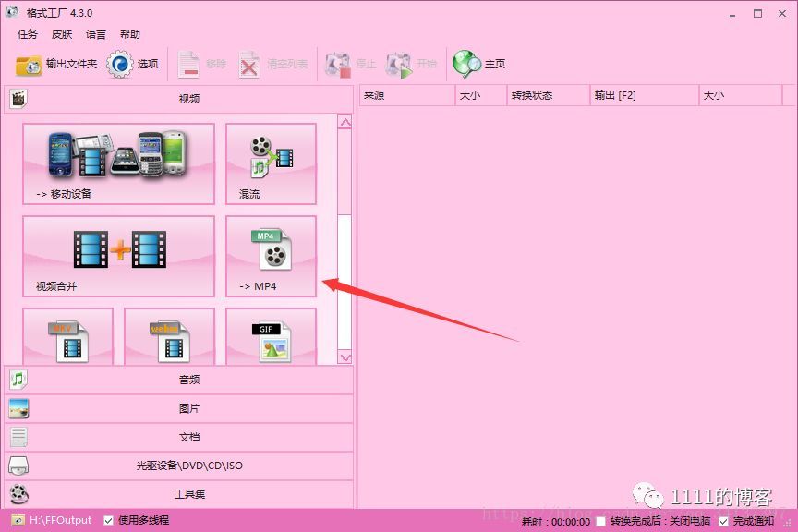Select the -> MP4 conversion tile
Image resolution: width=798 pixels, height=532 pixels.
[x=271, y=256]
